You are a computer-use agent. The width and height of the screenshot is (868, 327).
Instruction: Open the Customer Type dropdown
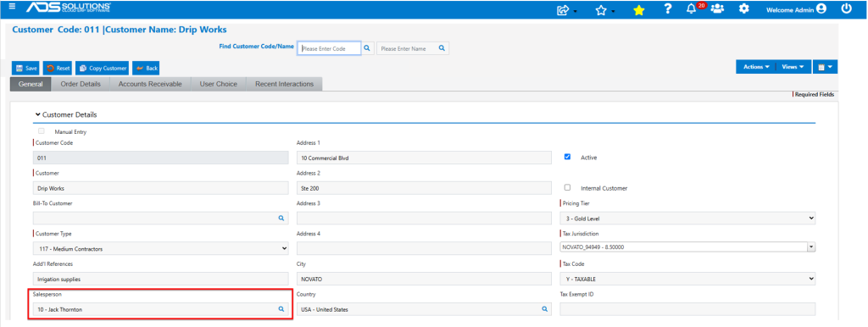tap(161, 249)
